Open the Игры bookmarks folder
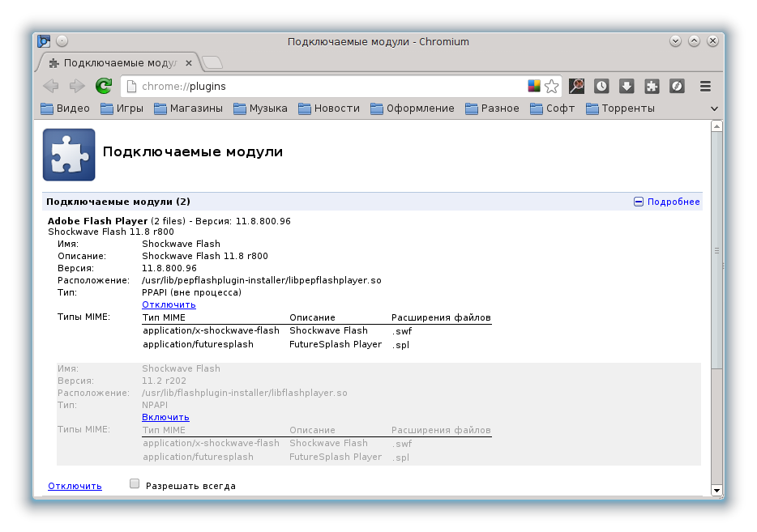Screen dimensions: 757x532 122,109
